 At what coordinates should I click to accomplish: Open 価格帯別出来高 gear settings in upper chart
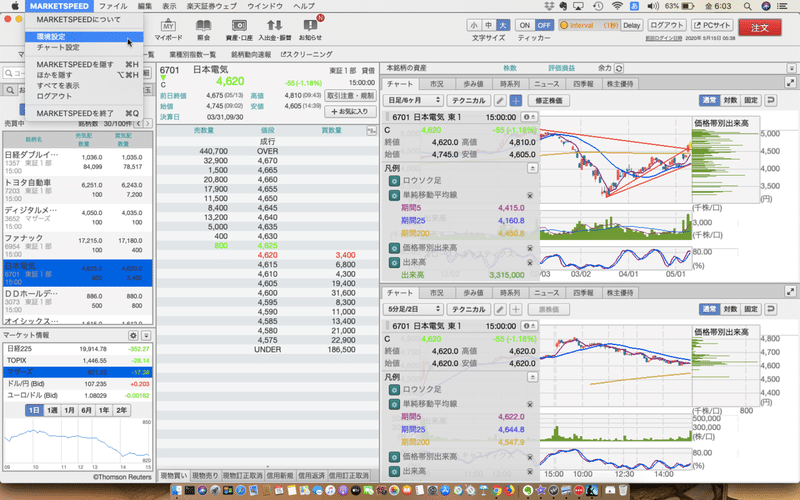pos(394,248)
